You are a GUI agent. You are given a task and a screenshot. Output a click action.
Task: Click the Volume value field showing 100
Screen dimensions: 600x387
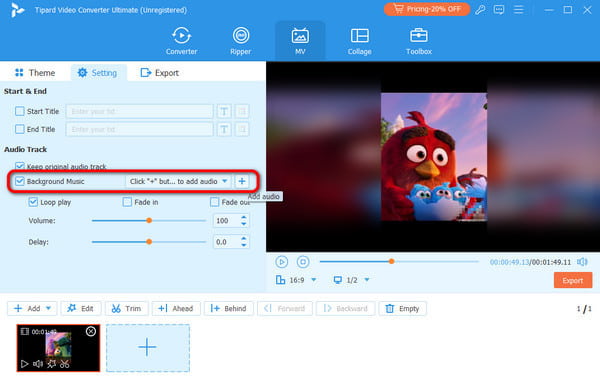(x=226, y=220)
